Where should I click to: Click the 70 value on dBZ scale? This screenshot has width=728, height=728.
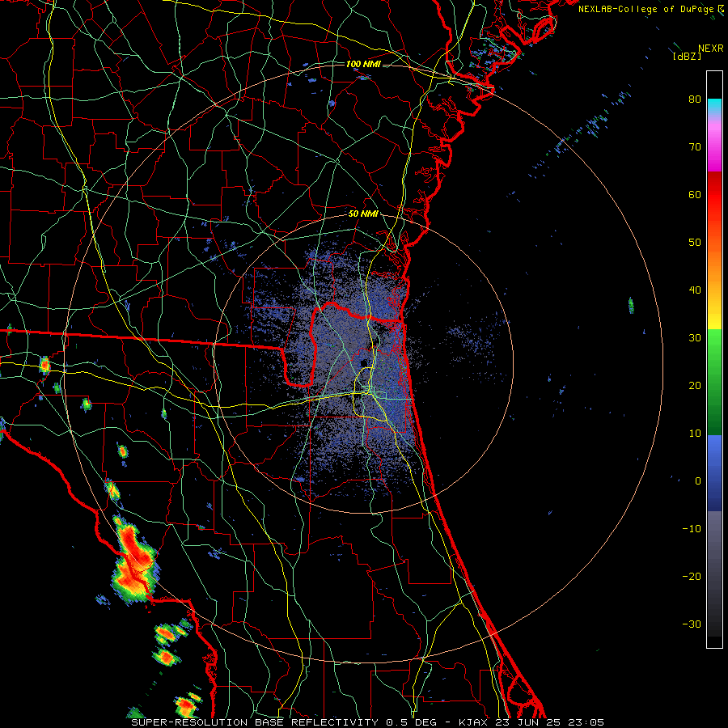click(695, 146)
